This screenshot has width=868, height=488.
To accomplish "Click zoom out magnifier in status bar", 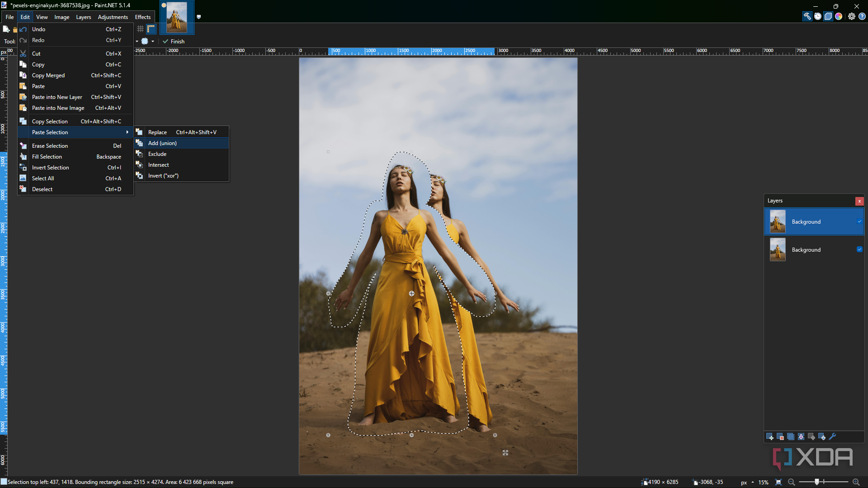I will [791, 482].
